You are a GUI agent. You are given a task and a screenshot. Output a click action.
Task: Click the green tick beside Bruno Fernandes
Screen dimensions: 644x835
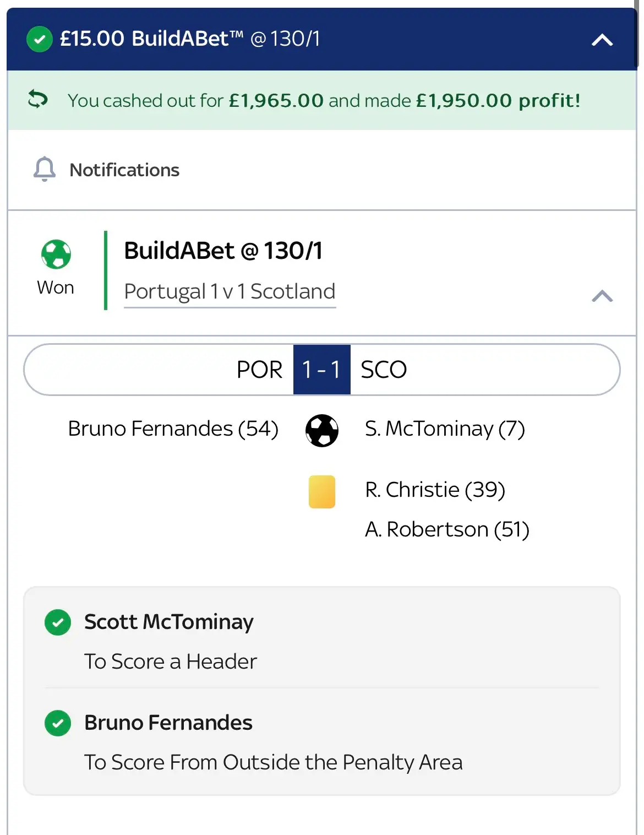click(58, 723)
